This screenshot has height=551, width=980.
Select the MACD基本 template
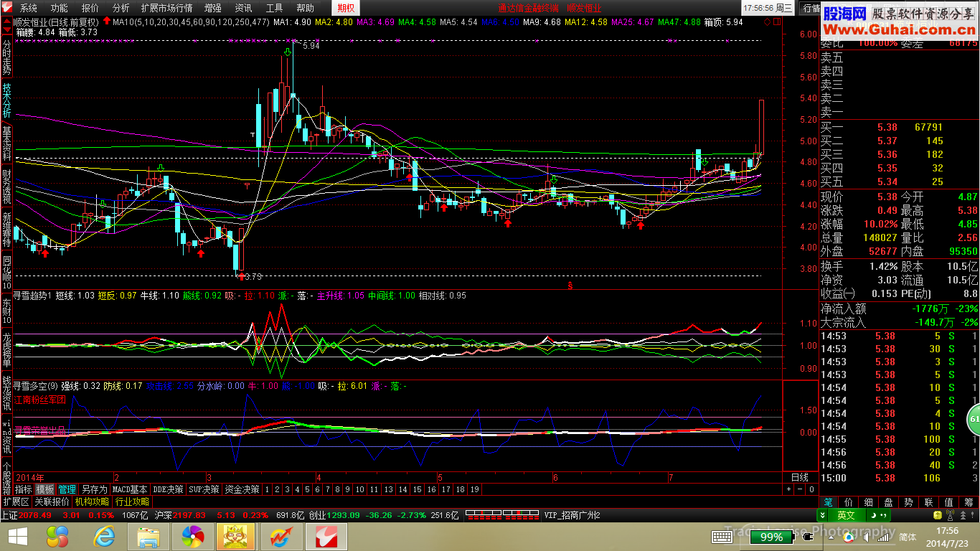point(130,489)
